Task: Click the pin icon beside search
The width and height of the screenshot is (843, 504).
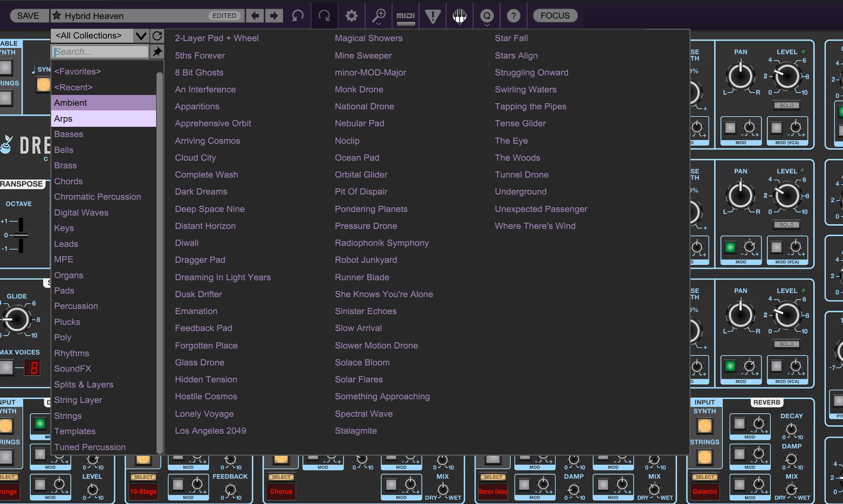Action: tap(157, 51)
